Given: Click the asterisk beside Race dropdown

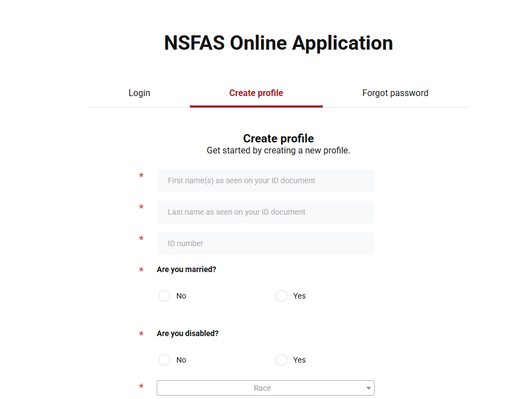Looking at the screenshot, I should click(141, 386).
